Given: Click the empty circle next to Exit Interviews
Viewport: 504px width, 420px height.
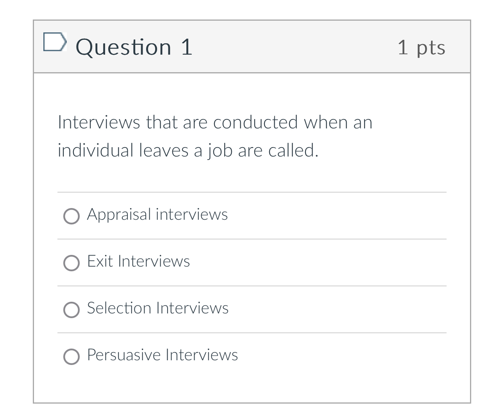Looking at the screenshot, I should click(x=71, y=263).
